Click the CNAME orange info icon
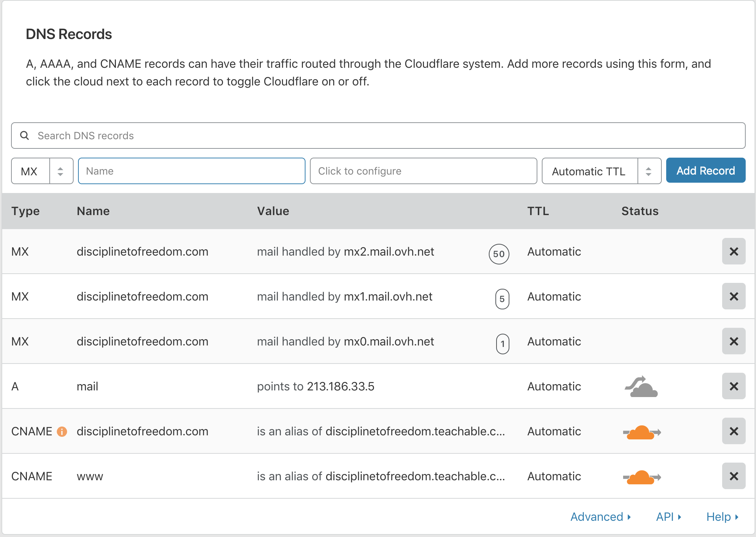The width and height of the screenshot is (756, 537). click(x=62, y=431)
